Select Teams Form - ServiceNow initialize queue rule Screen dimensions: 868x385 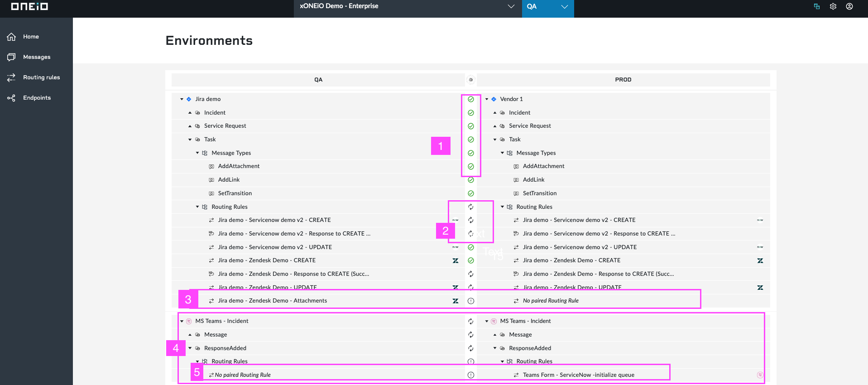click(579, 375)
